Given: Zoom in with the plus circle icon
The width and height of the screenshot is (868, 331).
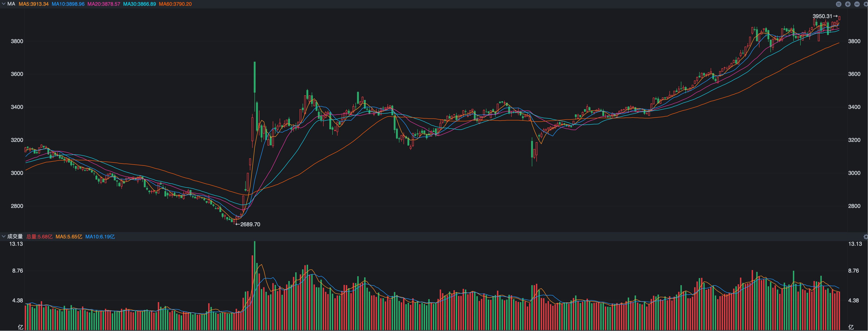Looking at the screenshot, I should [x=848, y=4].
